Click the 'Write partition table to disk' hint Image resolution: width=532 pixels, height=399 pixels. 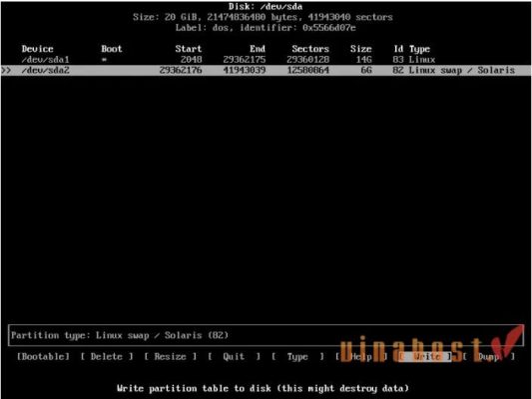point(263,388)
